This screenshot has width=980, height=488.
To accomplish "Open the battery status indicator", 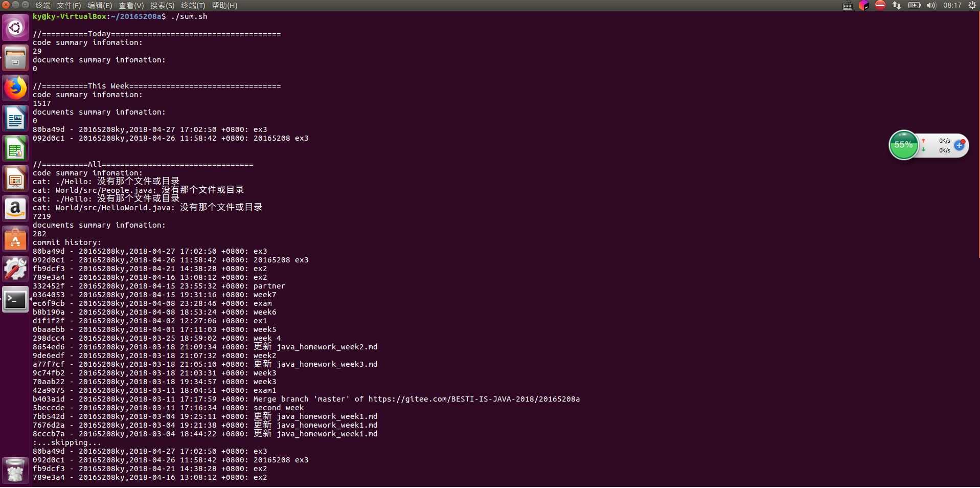I will coord(914,6).
